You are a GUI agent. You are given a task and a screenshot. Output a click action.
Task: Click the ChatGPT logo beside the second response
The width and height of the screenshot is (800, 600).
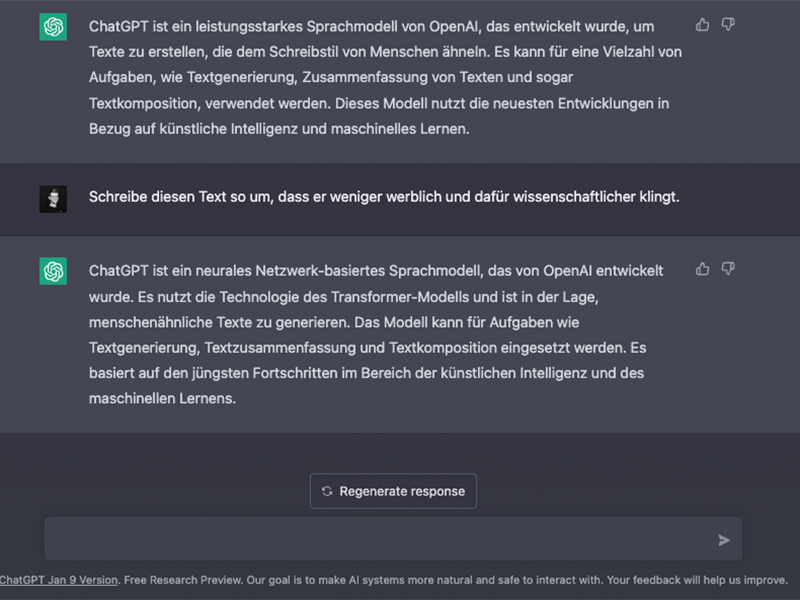tap(53, 272)
